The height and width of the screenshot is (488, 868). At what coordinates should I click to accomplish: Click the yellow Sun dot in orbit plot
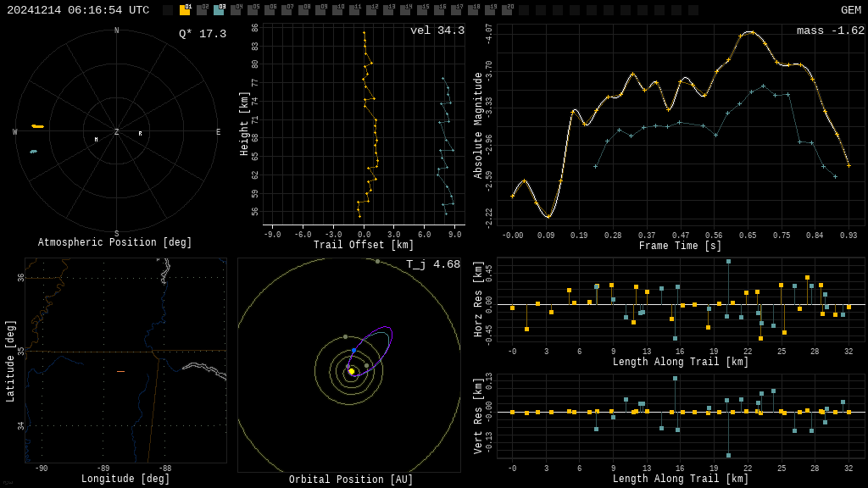[x=352, y=371]
